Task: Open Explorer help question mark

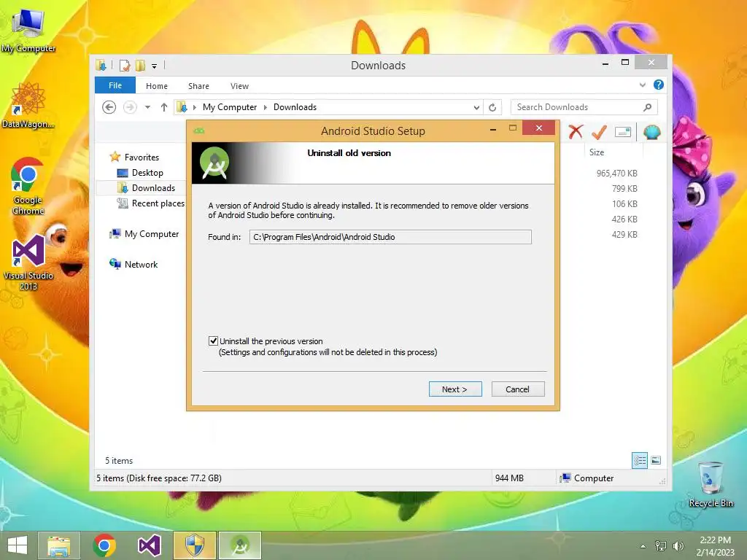Action: [x=659, y=85]
